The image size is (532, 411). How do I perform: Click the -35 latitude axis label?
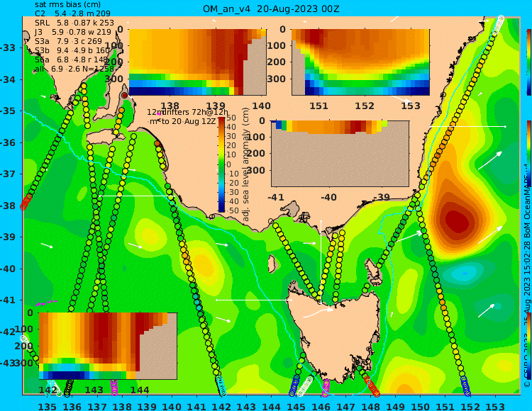pyautogui.click(x=8, y=111)
